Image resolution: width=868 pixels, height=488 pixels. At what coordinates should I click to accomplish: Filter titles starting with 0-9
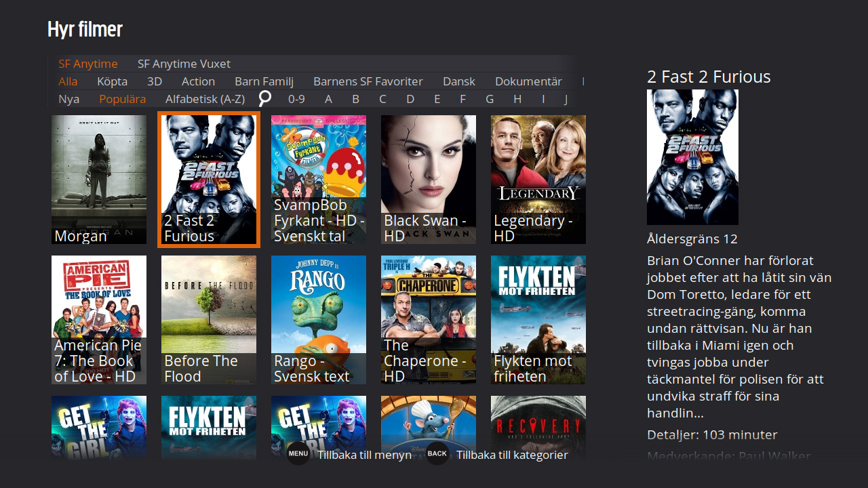tap(296, 99)
